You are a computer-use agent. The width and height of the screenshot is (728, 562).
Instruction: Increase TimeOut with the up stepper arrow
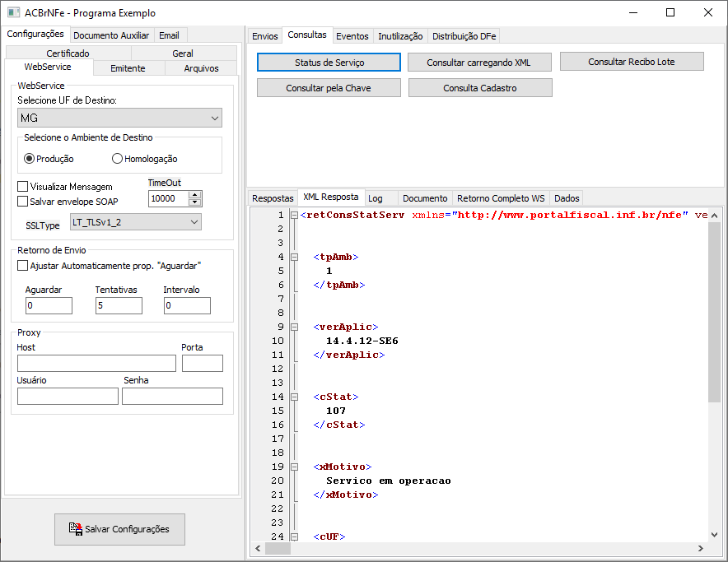click(x=195, y=195)
